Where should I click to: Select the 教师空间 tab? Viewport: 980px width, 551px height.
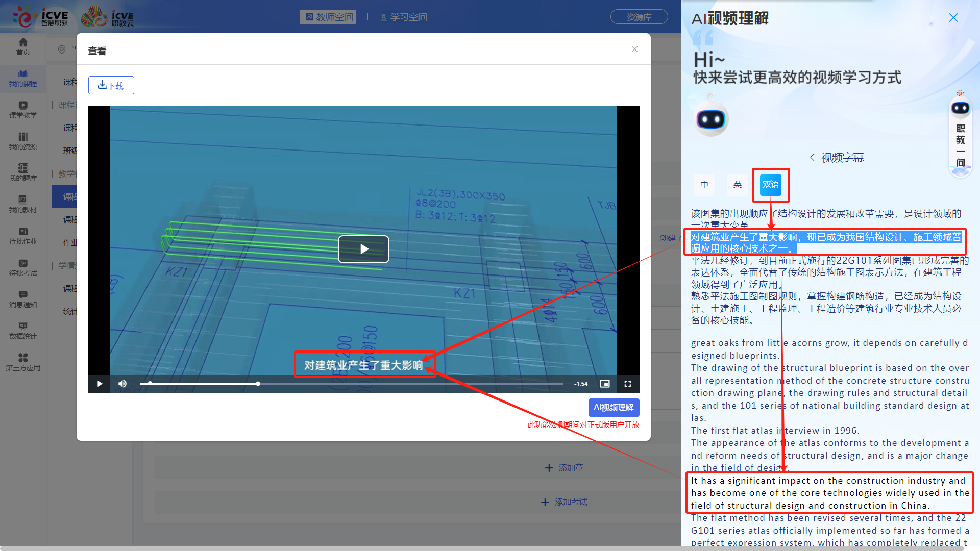(x=328, y=17)
